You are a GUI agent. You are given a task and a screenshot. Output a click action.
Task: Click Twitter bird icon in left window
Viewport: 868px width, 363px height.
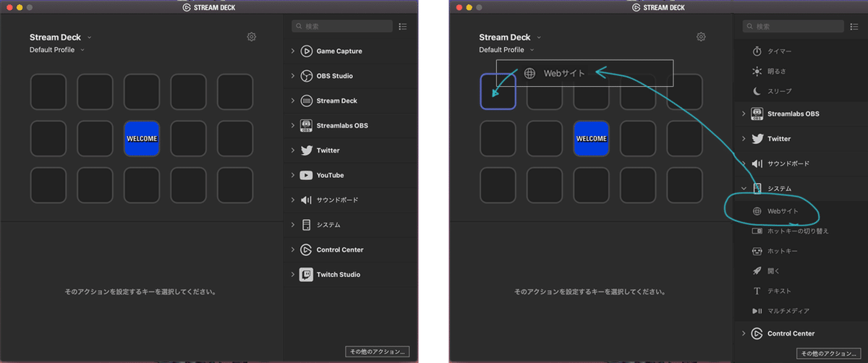(x=306, y=150)
